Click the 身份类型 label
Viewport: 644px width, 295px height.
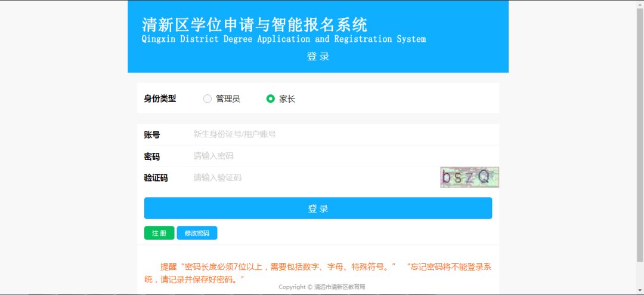pos(160,99)
